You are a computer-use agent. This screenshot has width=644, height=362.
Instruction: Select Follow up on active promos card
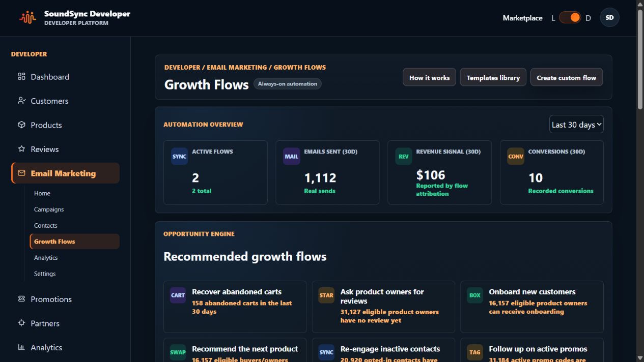click(531, 350)
